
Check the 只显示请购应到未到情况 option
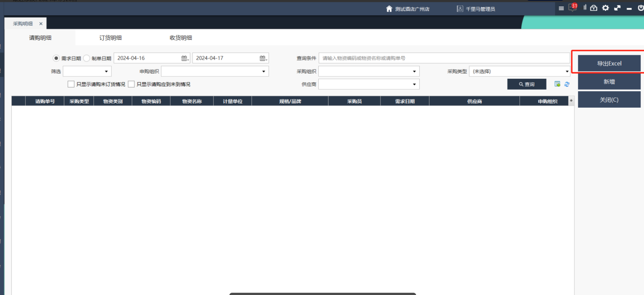(131, 84)
